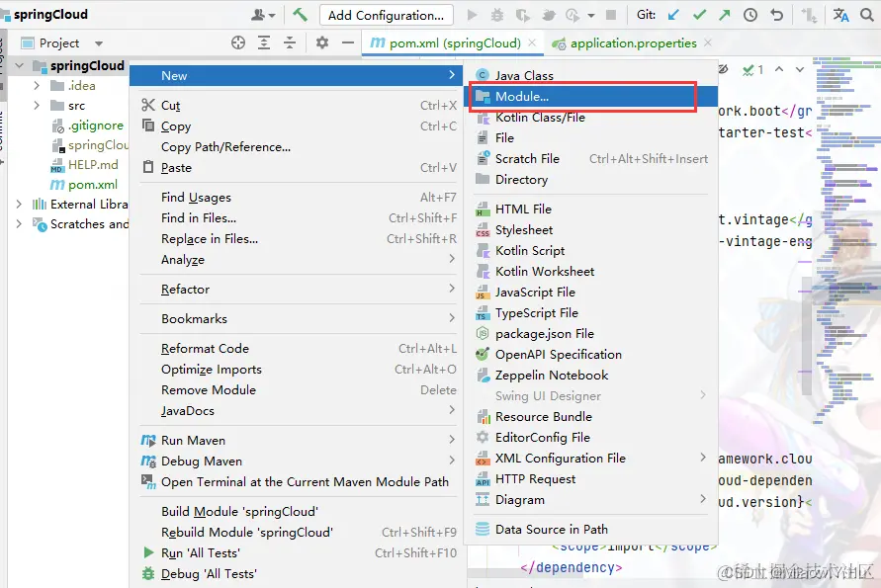Close the pom.xml editor tab
Screen dimensions: 881x588
pos(532,43)
